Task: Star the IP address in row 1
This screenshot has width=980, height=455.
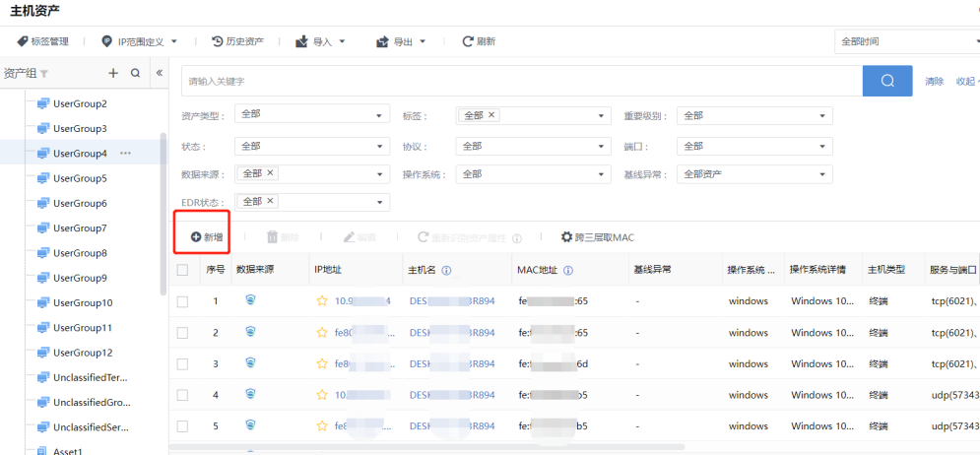Action: click(321, 301)
